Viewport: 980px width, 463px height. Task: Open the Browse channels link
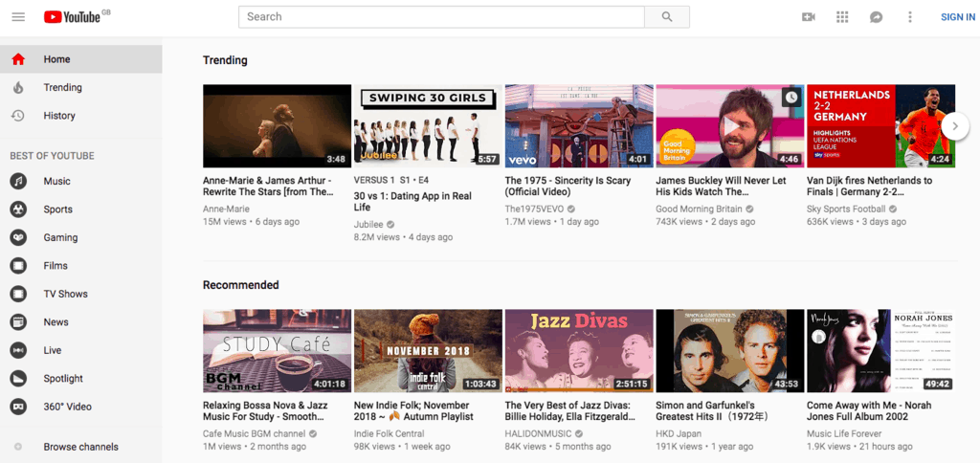80,447
